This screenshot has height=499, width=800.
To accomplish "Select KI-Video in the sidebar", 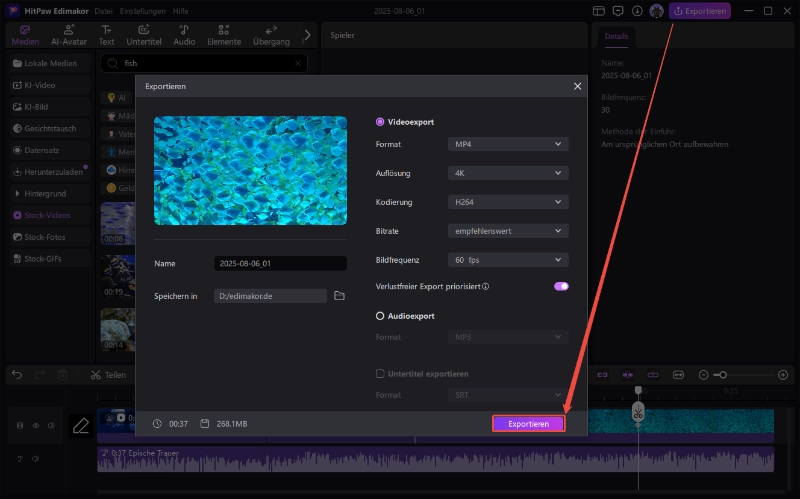I will (50, 85).
